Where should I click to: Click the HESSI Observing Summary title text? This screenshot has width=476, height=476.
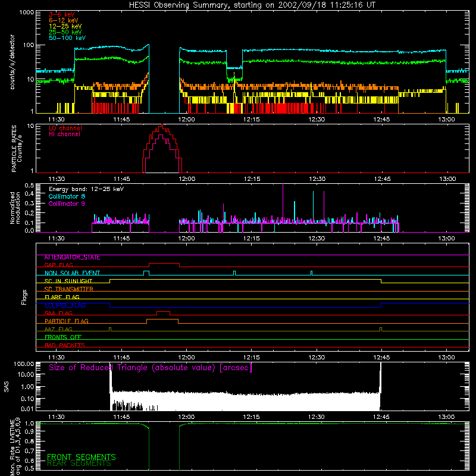(x=252, y=5)
